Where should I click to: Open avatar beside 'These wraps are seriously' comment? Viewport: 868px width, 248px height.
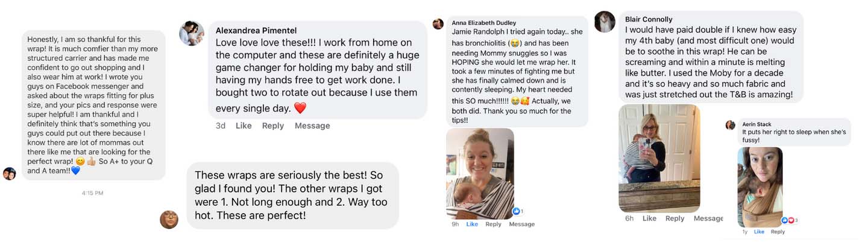pyautogui.click(x=169, y=219)
